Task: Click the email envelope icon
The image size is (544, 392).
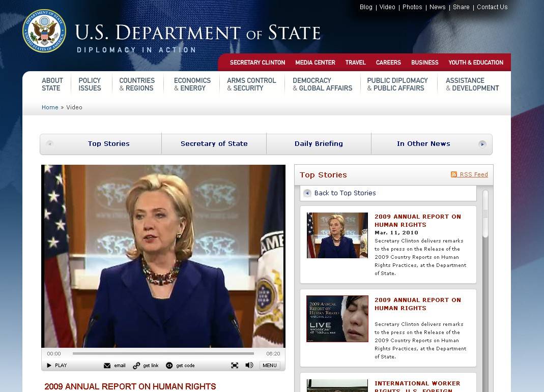Action: click(107, 366)
